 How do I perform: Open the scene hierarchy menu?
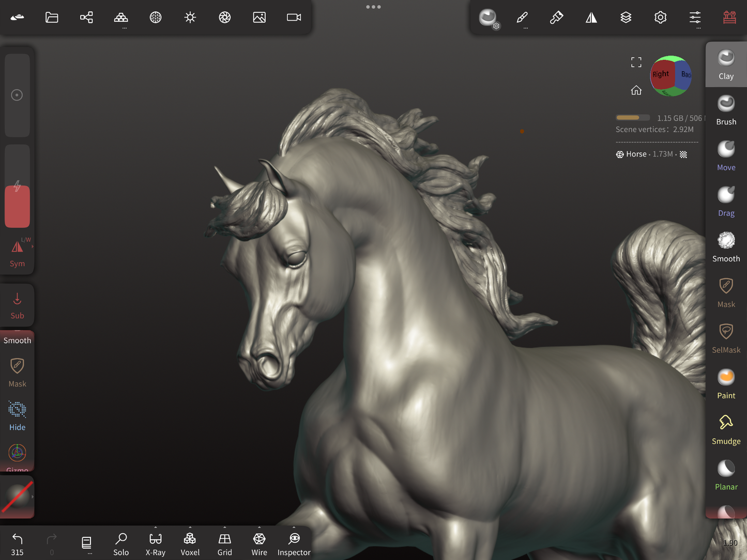(x=86, y=18)
